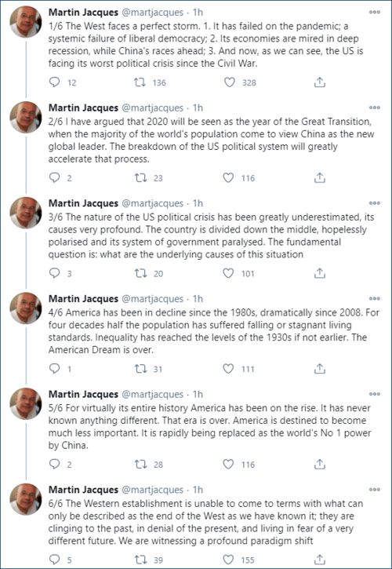Reply to the 5/6 tweet about America's rise

tap(54, 464)
